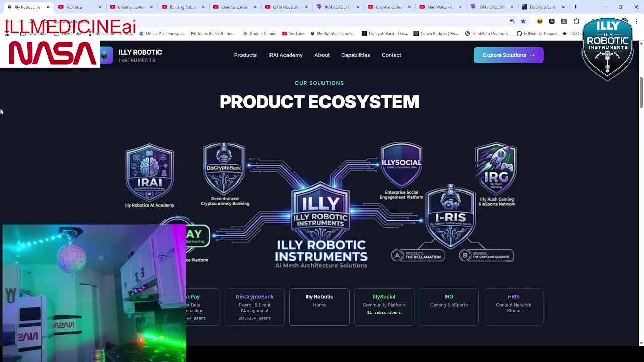Open Illy Robotic Instrum... bookmark
This screenshot has width=644, height=362.
(333, 33)
